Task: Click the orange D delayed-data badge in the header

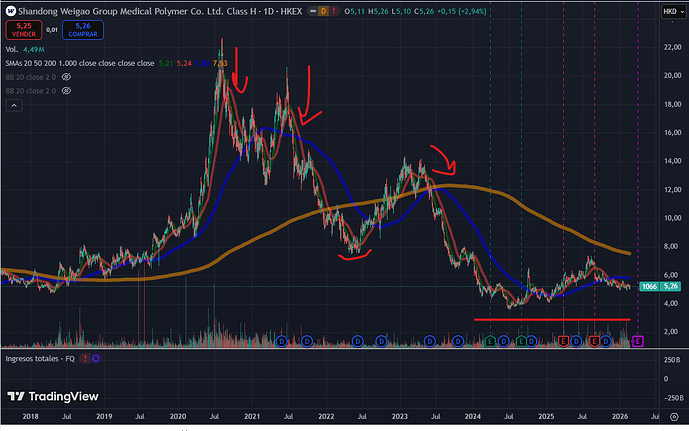Action: click(323, 11)
